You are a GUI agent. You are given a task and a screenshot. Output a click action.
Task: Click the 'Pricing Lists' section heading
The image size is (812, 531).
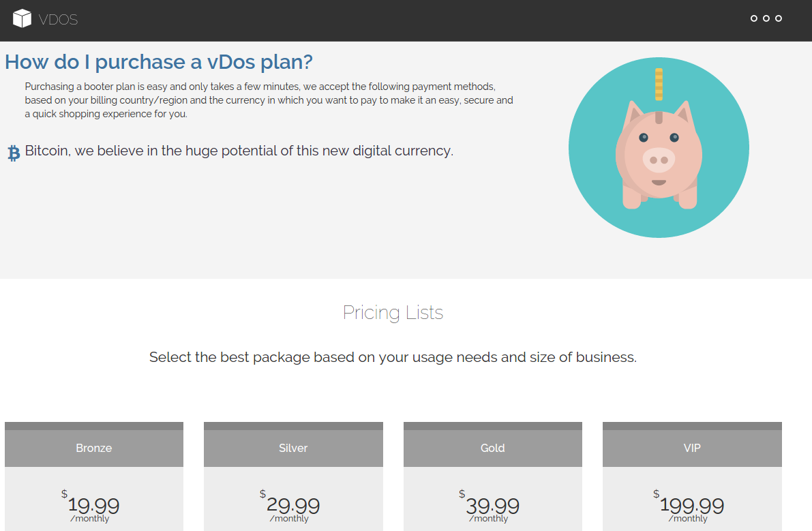pyautogui.click(x=393, y=313)
